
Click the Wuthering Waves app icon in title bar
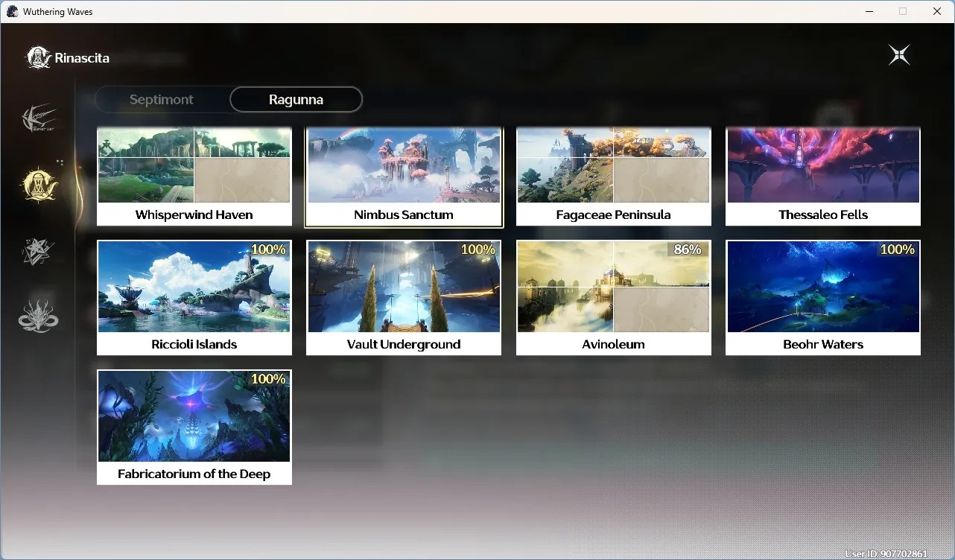(12, 11)
